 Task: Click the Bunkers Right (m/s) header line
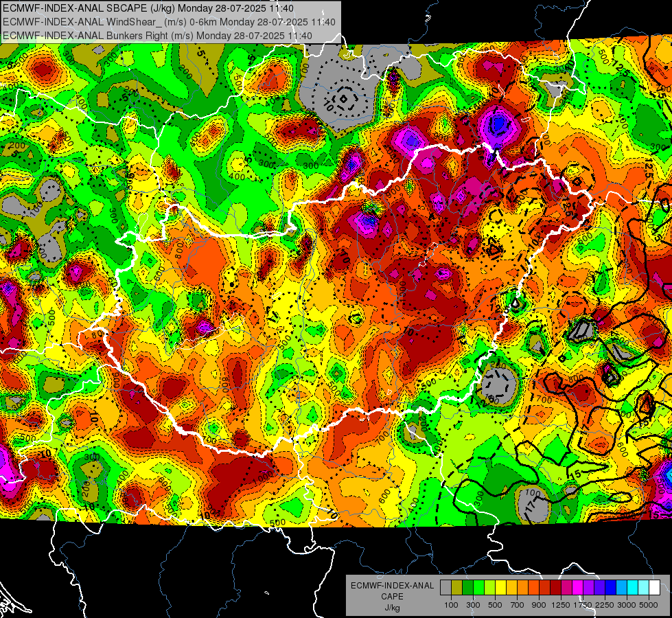point(157,36)
